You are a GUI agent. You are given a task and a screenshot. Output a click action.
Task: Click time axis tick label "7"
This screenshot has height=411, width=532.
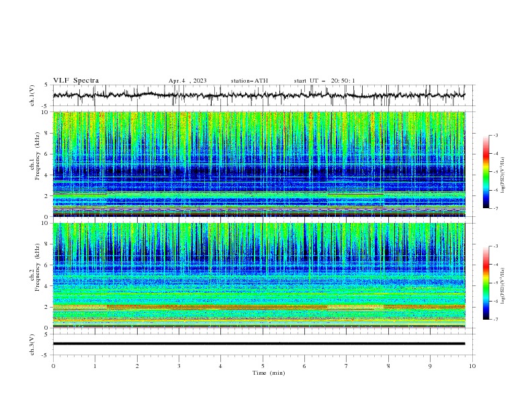347,366
